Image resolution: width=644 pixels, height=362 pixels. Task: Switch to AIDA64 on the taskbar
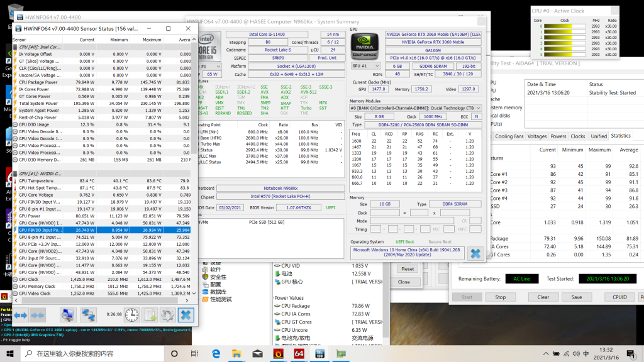click(x=299, y=353)
